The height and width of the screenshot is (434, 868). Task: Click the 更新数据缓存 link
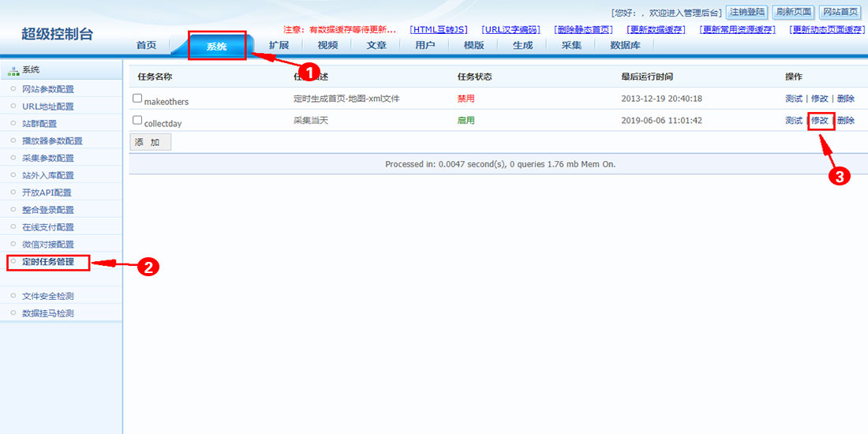tap(656, 30)
